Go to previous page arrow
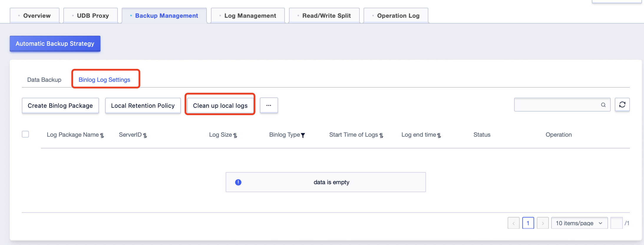 (x=513, y=223)
